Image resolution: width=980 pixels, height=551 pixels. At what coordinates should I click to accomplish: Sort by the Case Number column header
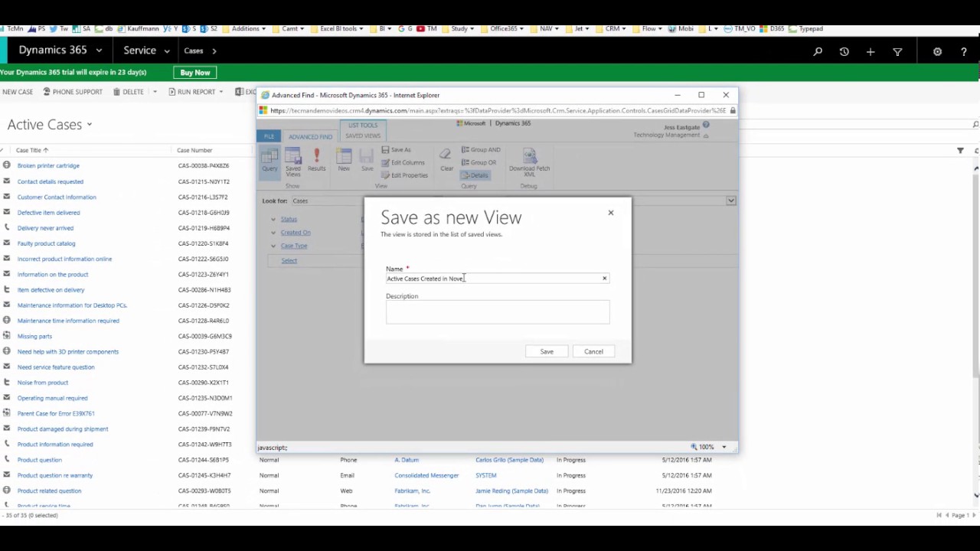194,151
